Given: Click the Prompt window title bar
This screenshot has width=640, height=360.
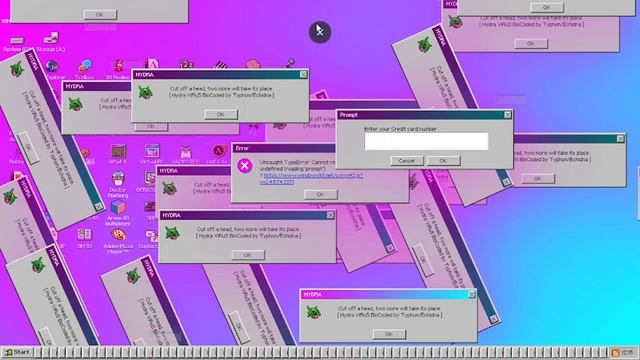Looking at the screenshot, I should [x=424, y=115].
